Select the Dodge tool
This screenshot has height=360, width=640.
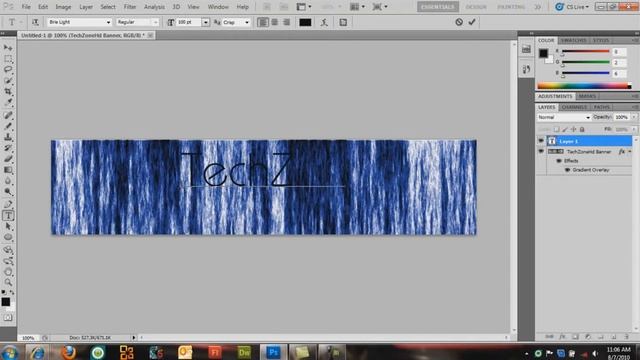click(x=8, y=191)
